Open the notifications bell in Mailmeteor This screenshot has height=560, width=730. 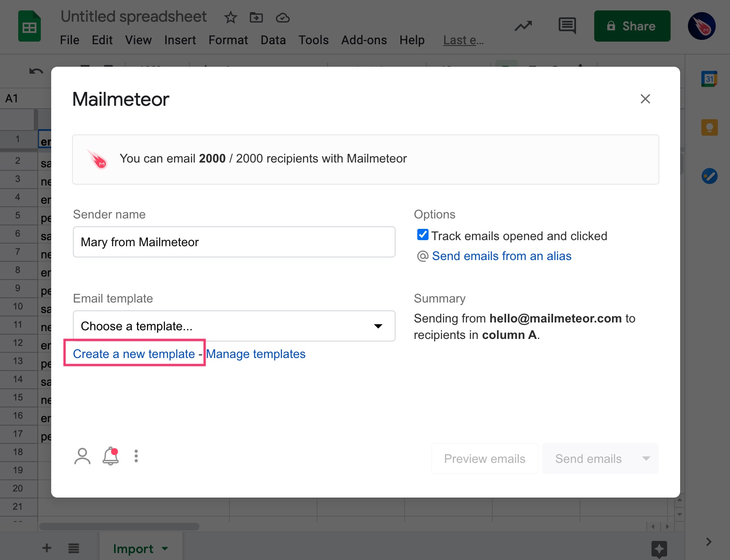(x=111, y=456)
